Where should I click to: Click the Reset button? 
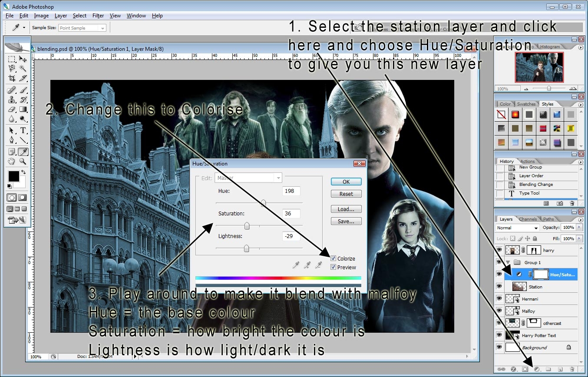[x=346, y=194]
